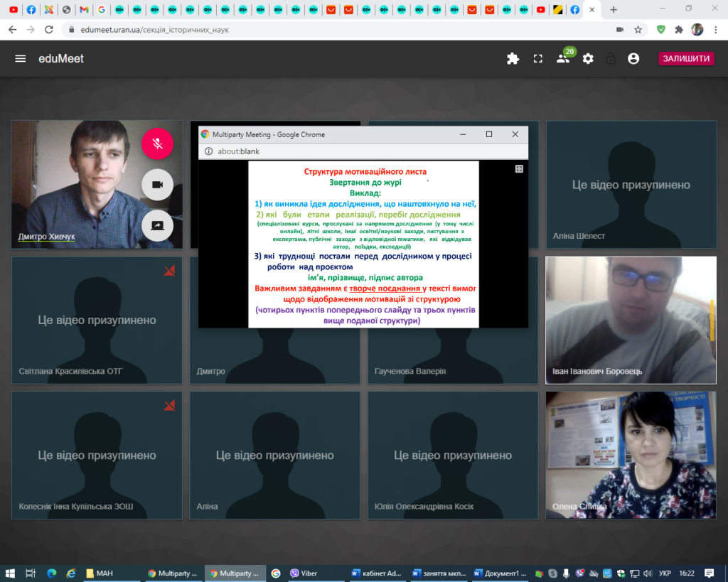The image size is (728, 582).
Task: Open the extensions puzzle icon in eduMeet header
Action: coord(513,59)
